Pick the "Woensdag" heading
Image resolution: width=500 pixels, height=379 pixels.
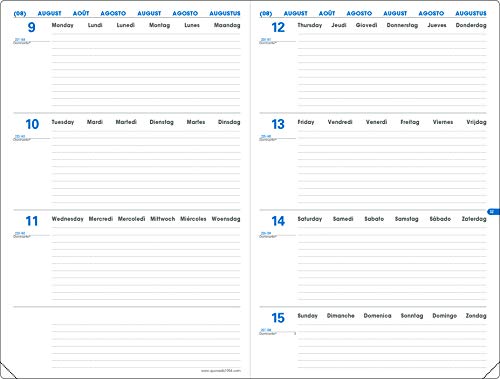click(x=226, y=219)
